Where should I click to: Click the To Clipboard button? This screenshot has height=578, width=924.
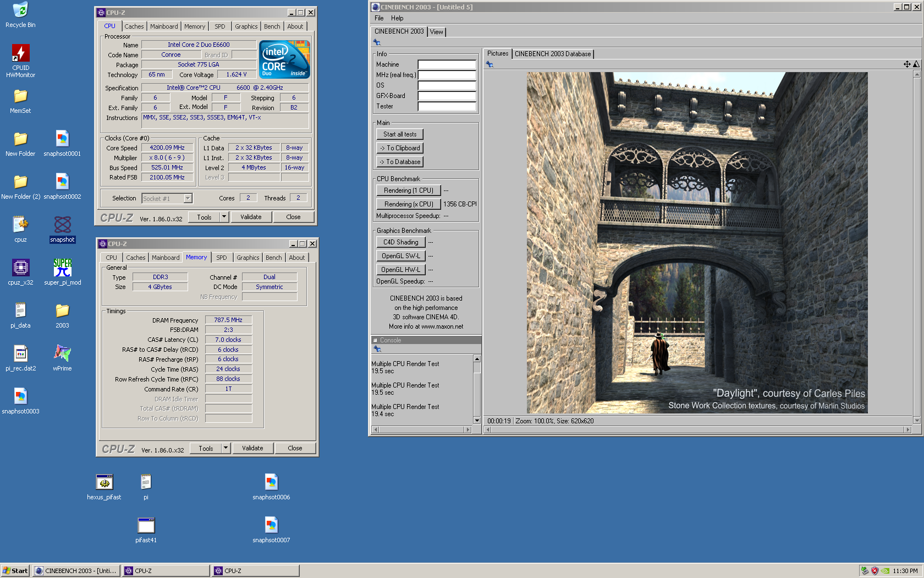coord(400,148)
